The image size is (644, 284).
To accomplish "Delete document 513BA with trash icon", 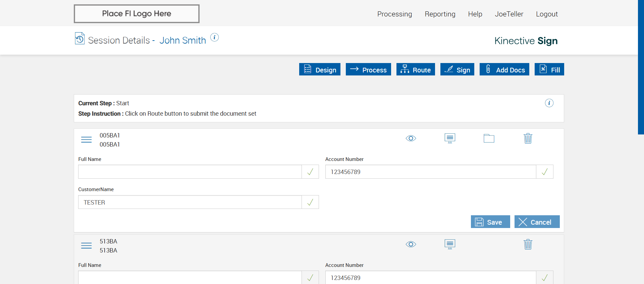I will click(x=528, y=244).
